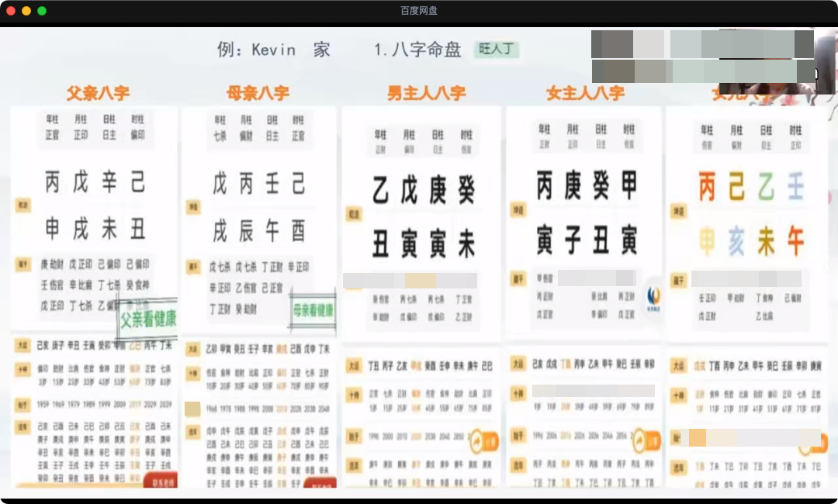Select the 男主人八字 orange heading
838x504 pixels.
pos(426,94)
